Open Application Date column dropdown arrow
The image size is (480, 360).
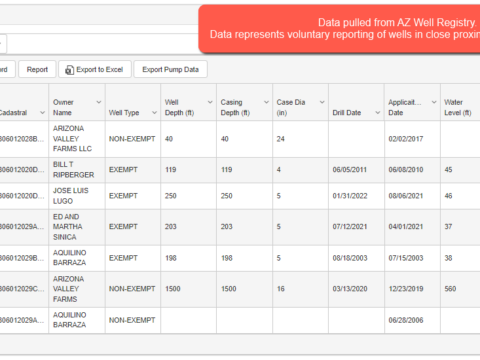[x=434, y=102]
